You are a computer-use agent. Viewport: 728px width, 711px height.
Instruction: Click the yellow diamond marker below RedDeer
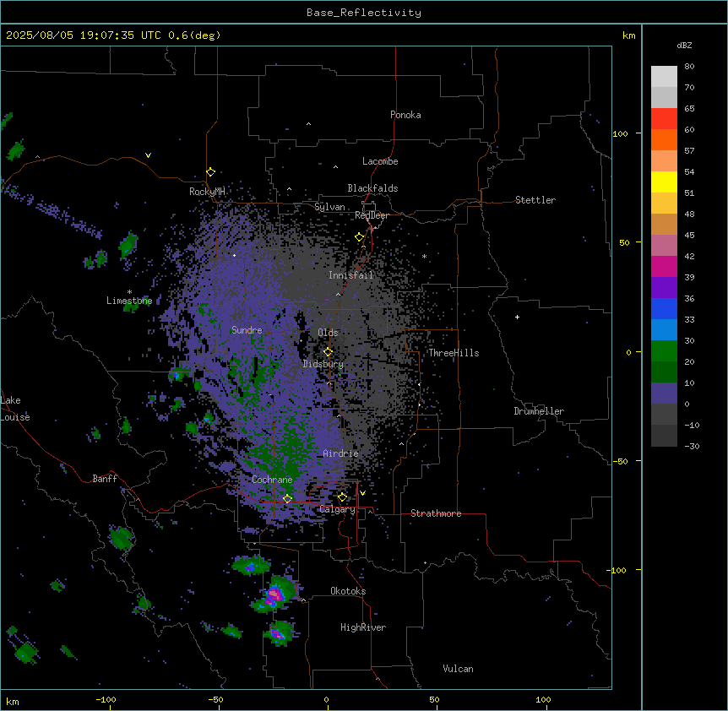click(360, 237)
